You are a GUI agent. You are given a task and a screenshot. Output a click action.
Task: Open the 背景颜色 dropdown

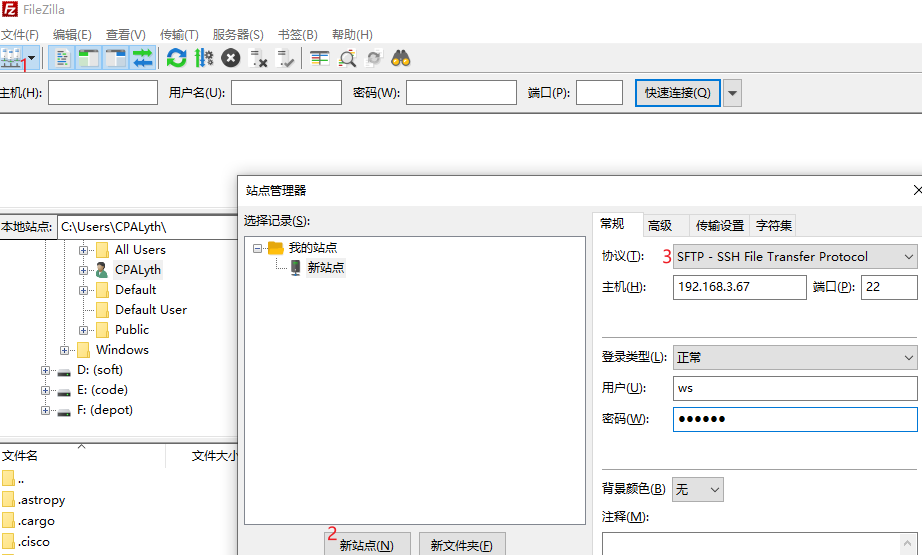click(697, 489)
